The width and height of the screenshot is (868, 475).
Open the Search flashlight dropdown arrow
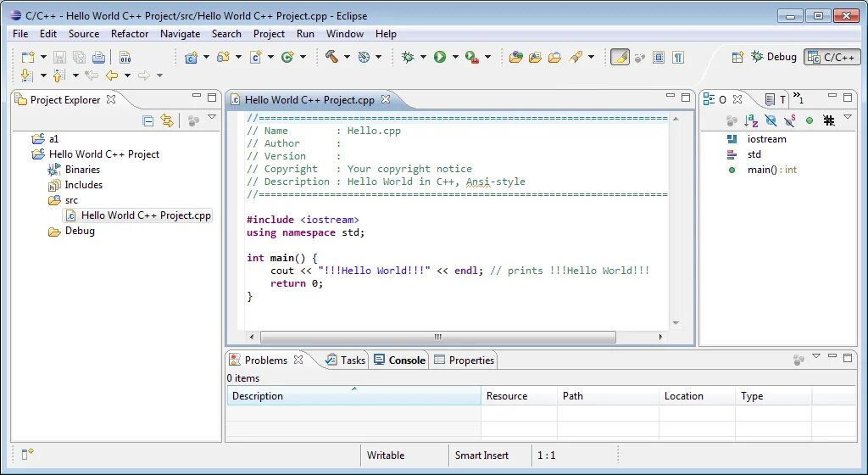coord(591,57)
